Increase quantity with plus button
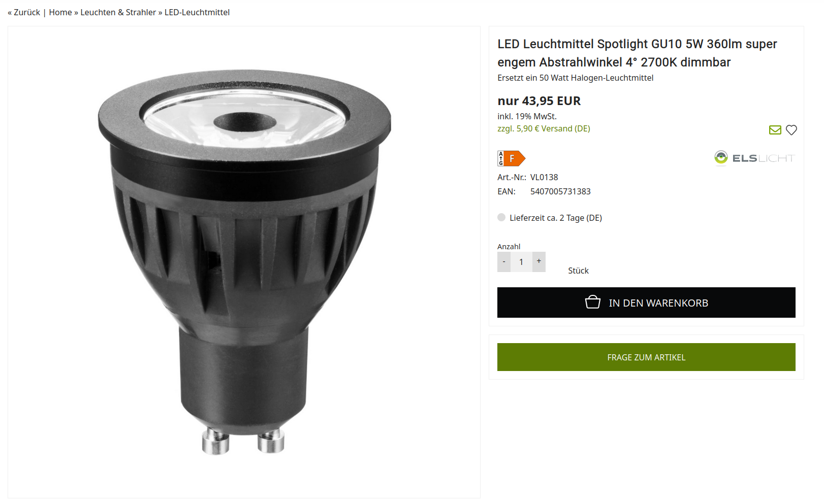Screen dimensions: 824x504 [x=539, y=262]
